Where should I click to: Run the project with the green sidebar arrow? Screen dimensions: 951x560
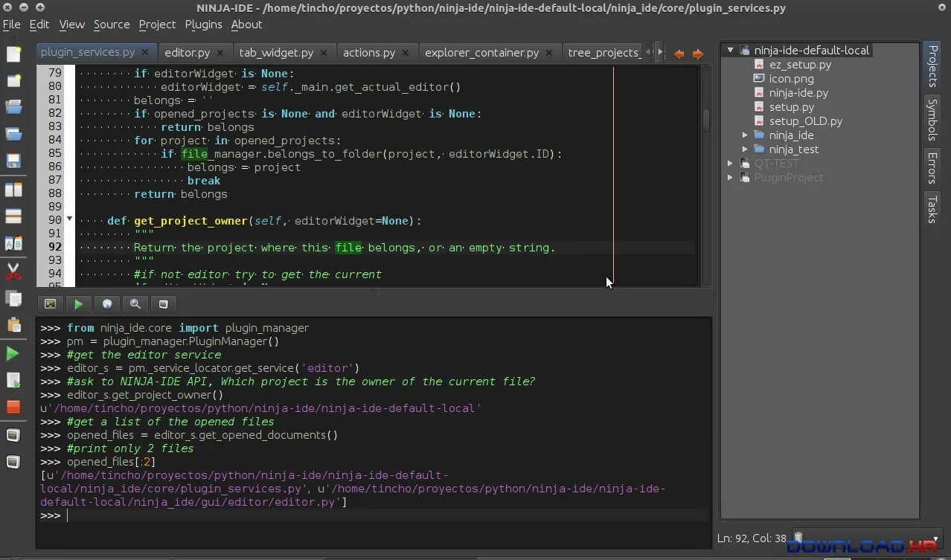tap(13, 354)
